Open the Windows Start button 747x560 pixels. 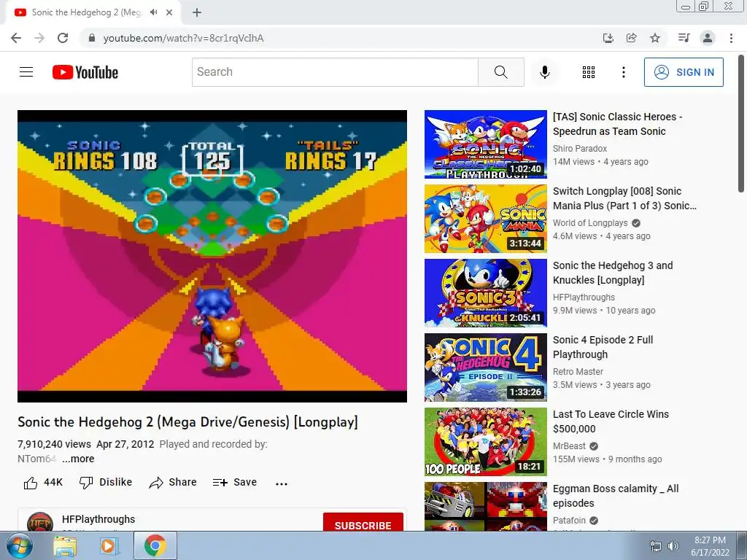[19, 545]
